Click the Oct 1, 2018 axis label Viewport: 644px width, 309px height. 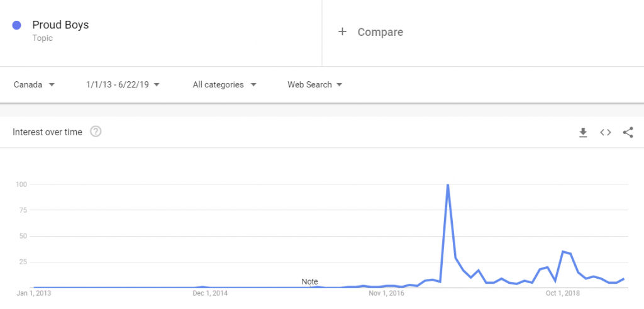[x=563, y=293]
